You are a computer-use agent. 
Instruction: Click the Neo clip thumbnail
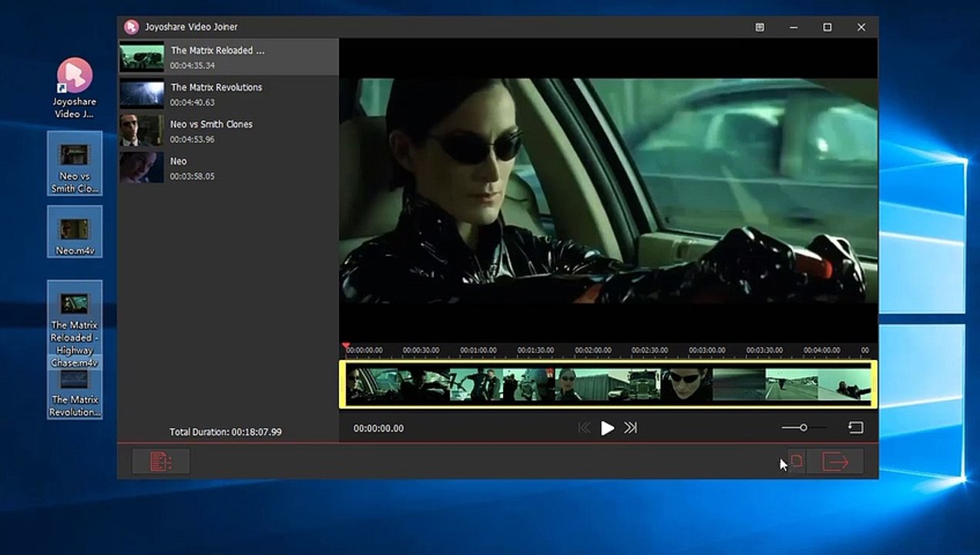point(142,168)
